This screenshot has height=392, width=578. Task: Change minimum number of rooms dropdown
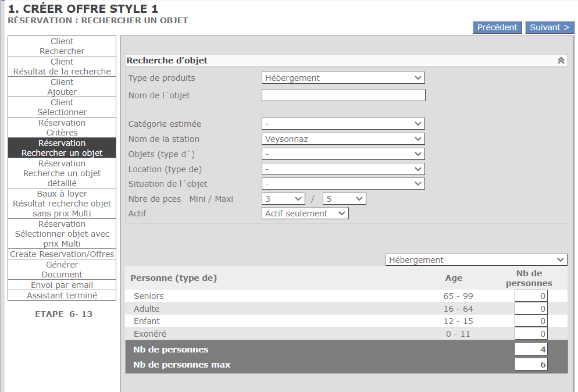pyautogui.click(x=283, y=199)
